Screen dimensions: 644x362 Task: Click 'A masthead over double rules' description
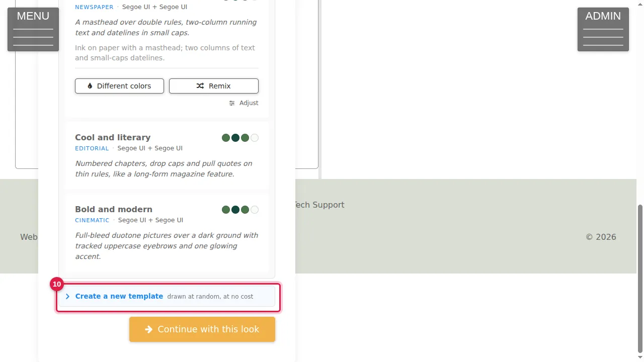point(166,28)
